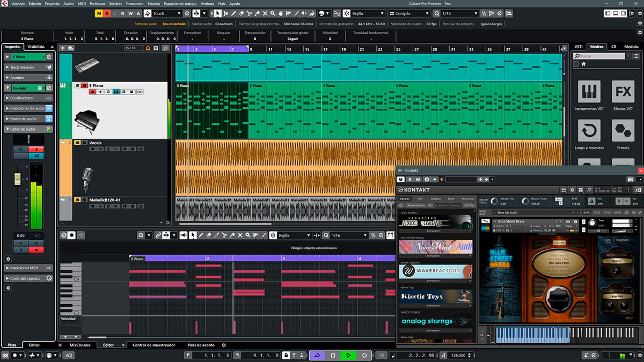The image size is (644, 362).
Task: Select the Waves Factory library in Kontakt
Action: [x=436, y=271]
